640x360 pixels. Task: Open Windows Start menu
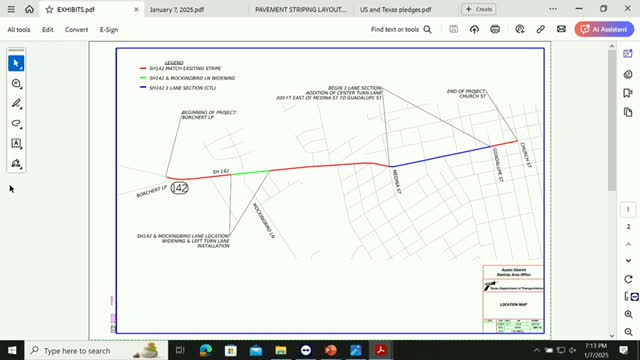(12, 350)
